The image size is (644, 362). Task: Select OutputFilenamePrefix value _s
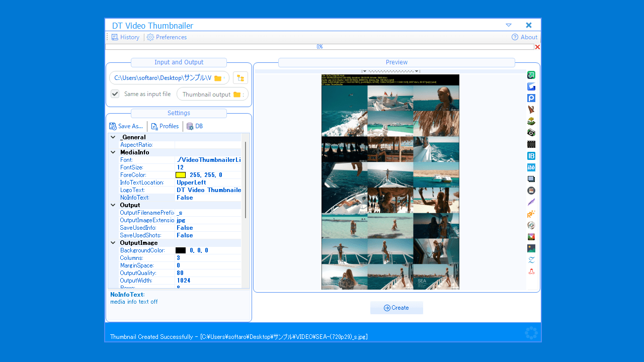pos(208,213)
